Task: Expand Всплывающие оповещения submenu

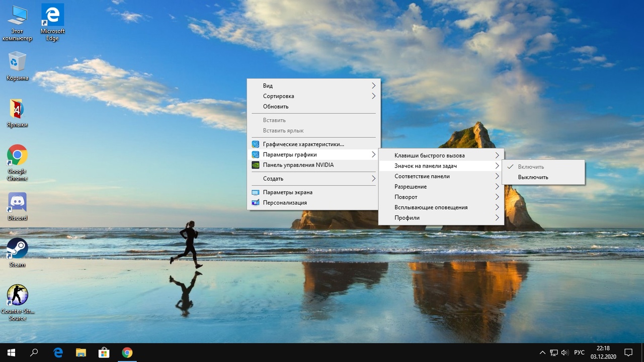Action: [441, 207]
